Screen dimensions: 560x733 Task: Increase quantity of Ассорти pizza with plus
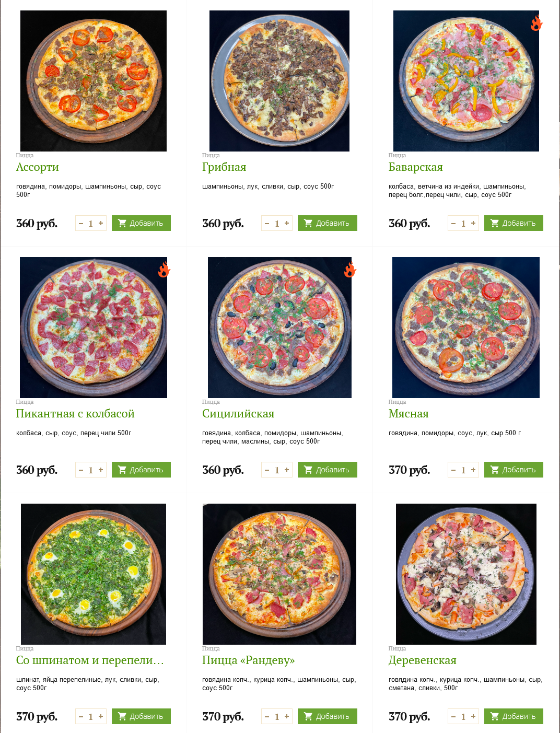click(x=101, y=223)
